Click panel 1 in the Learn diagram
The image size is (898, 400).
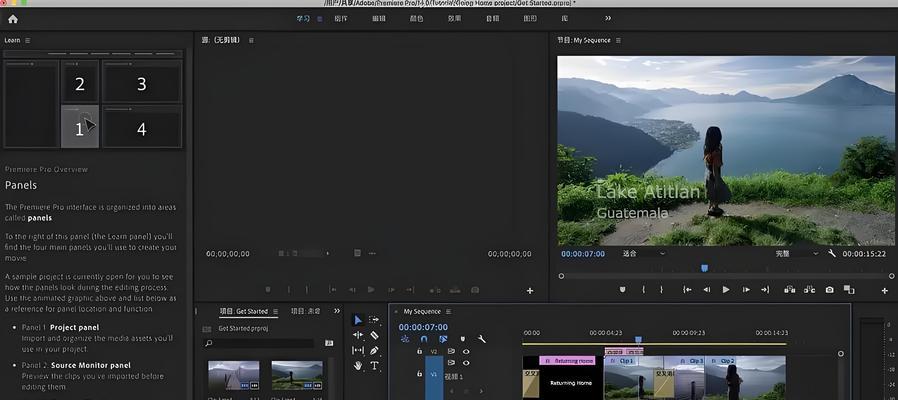tap(80, 127)
